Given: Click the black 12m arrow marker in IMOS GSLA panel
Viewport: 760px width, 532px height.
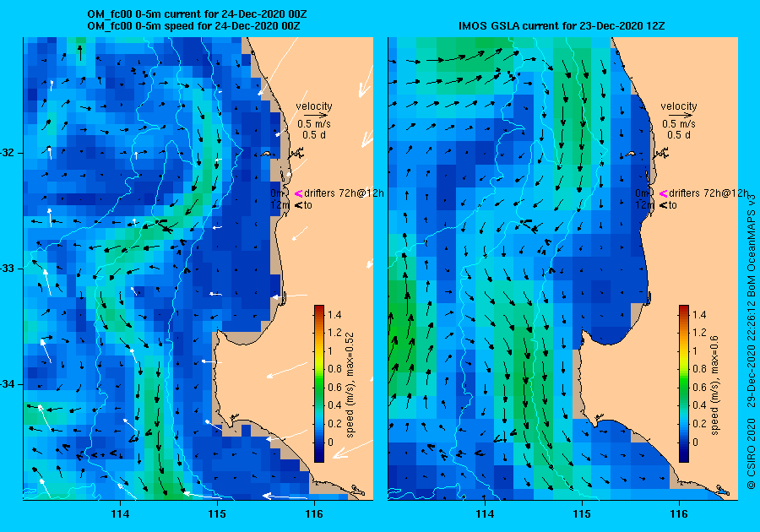Looking at the screenshot, I should click(663, 205).
